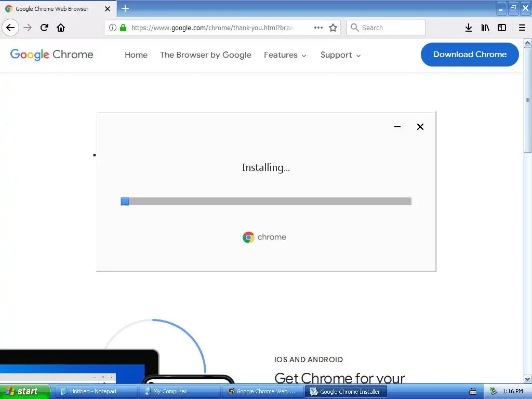Click the page scrollbar down arrow
The height and width of the screenshot is (399, 532).
pyautogui.click(x=528, y=379)
